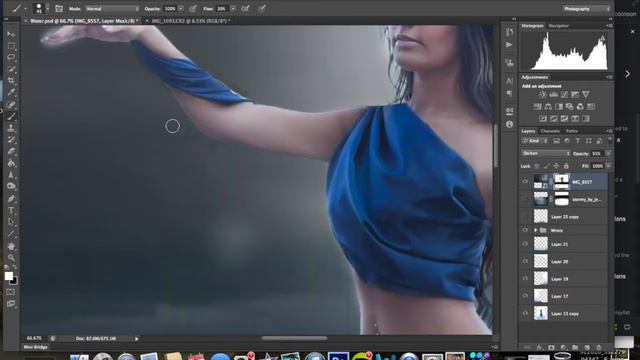Image resolution: width=640 pixels, height=360 pixels.
Task: Open the Info panel icon
Action: click(x=509, y=124)
